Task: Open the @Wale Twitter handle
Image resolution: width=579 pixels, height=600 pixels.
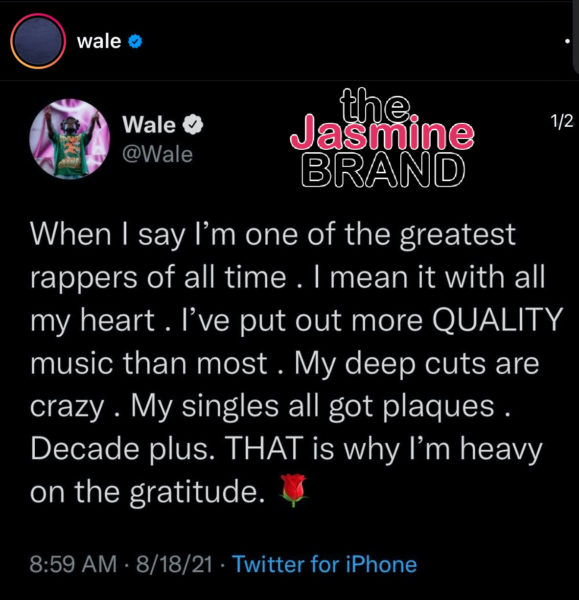Action: tap(157, 155)
